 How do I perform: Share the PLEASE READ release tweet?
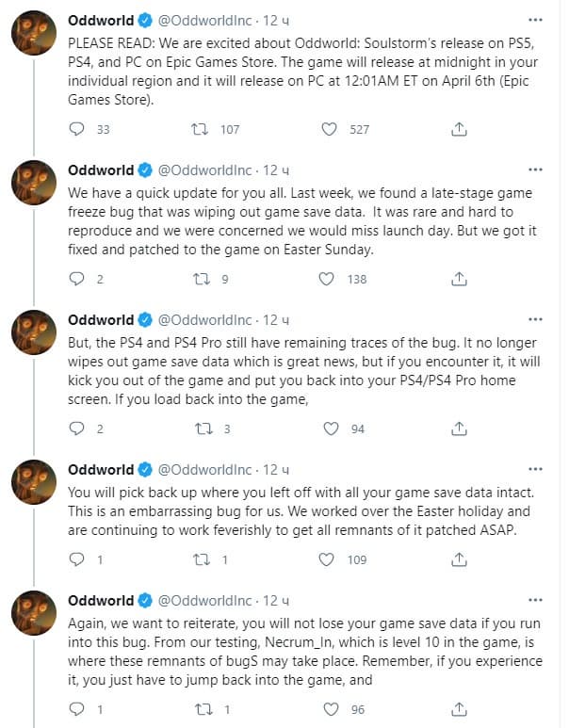[x=459, y=129]
